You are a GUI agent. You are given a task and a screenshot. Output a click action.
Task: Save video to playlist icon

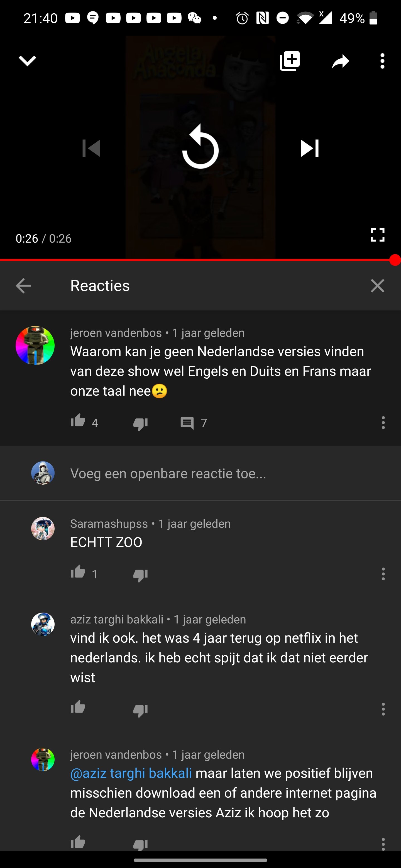coord(290,61)
